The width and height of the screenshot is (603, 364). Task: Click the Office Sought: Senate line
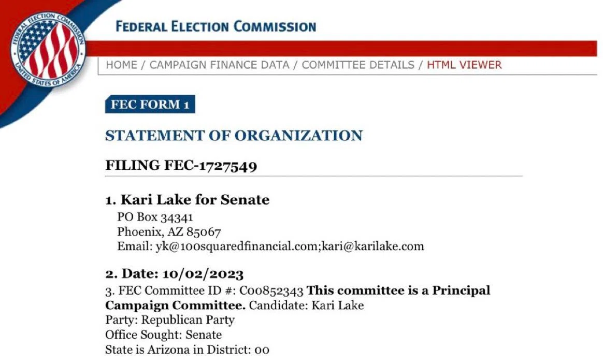[x=163, y=335]
